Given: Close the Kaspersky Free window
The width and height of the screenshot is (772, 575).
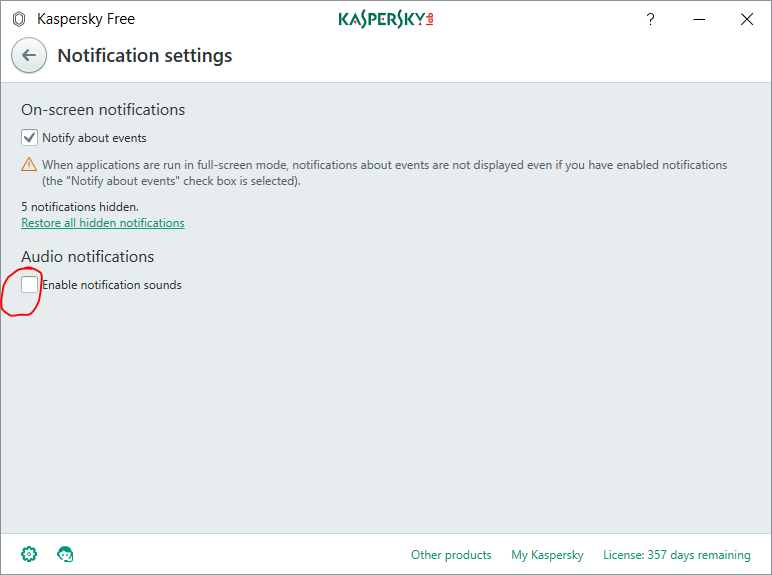Looking at the screenshot, I should tap(747, 19).
